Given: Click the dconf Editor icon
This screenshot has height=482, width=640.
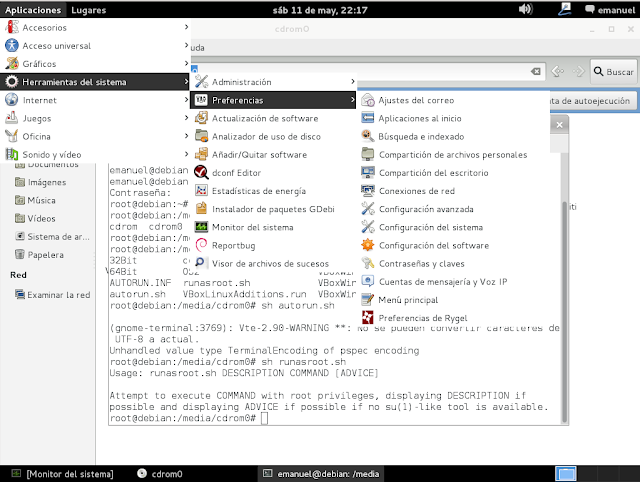Looking at the screenshot, I should tap(201, 172).
